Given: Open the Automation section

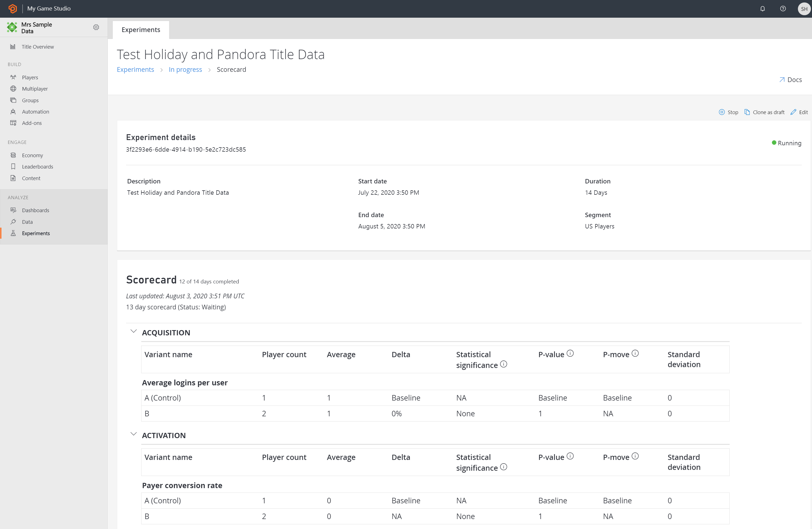Looking at the screenshot, I should (x=35, y=112).
